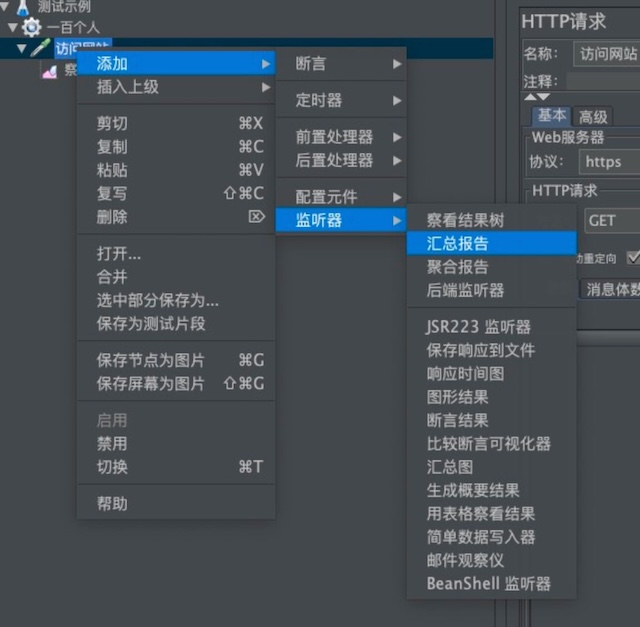Choose 保存屏幕为图片 entry

[176, 384]
